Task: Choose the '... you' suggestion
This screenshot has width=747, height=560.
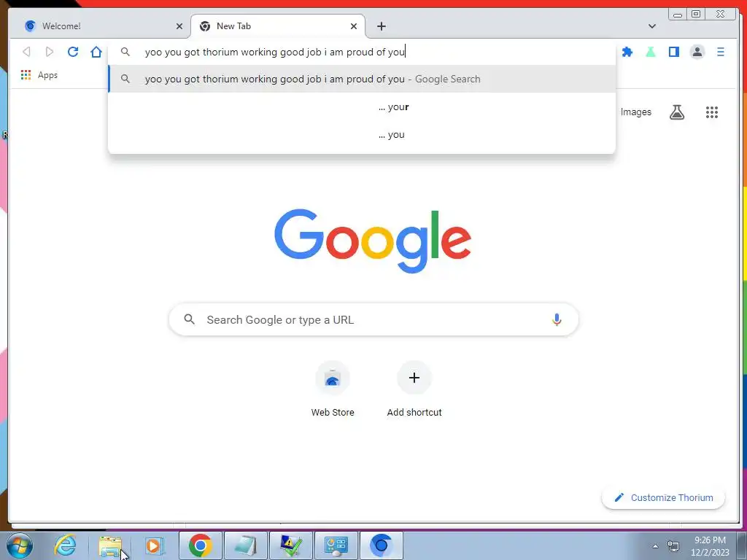Action: pyautogui.click(x=362, y=134)
